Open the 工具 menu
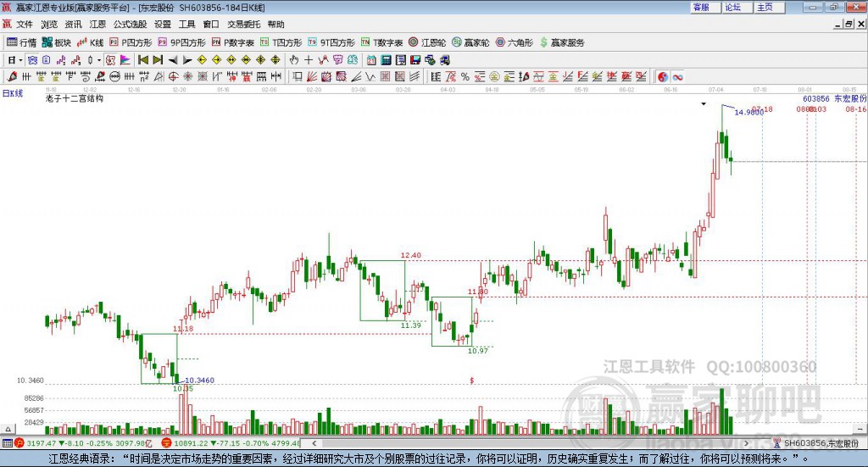The width and height of the screenshot is (868, 467). click(187, 25)
